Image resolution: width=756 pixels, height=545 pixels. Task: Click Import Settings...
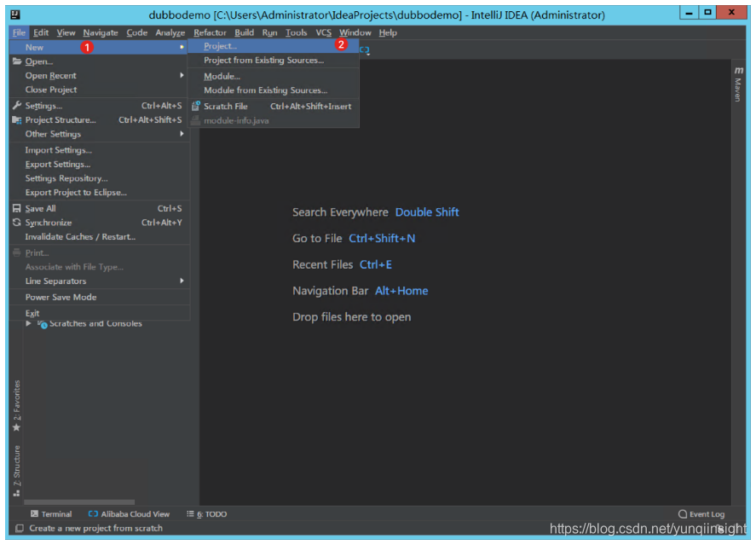pos(99,150)
